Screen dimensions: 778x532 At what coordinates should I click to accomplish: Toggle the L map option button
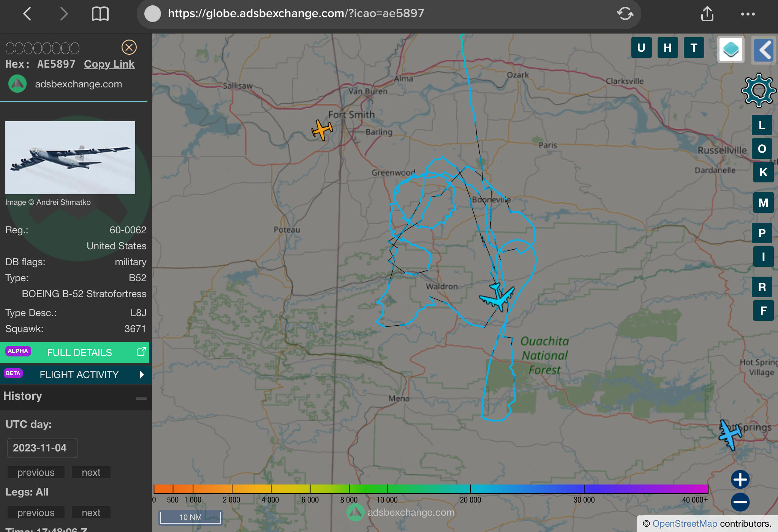tap(762, 125)
